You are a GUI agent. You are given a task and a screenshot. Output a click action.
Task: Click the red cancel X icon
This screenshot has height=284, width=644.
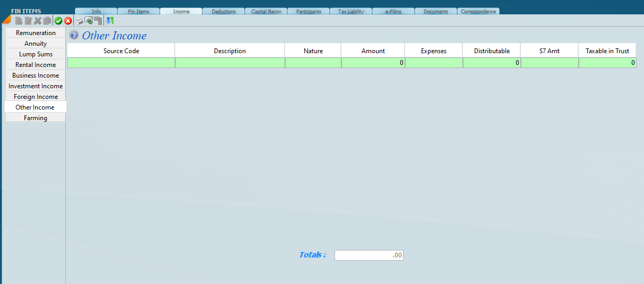68,21
